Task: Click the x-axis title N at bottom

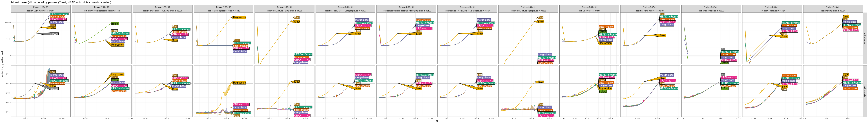Action: [x=437, y=121]
